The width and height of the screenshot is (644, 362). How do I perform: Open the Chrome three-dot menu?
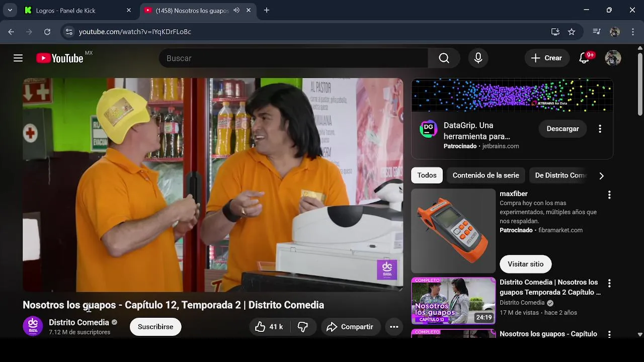click(x=633, y=32)
